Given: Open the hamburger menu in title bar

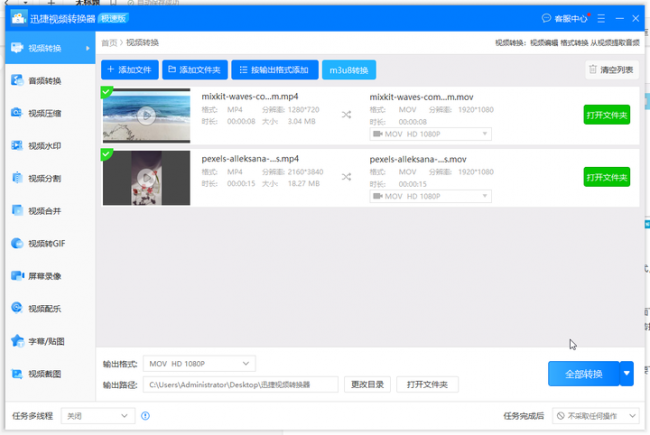Looking at the screenshot, I should [x=601, y=18].
